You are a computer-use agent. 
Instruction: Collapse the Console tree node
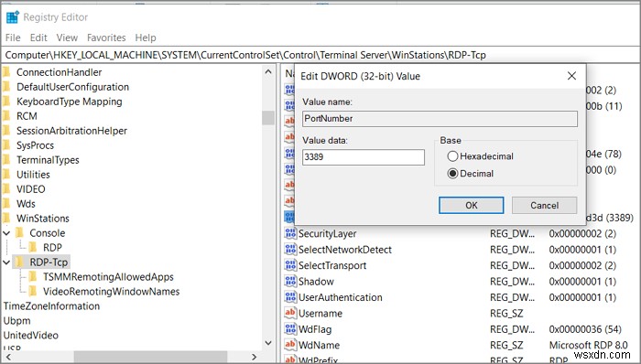click(x=6, y=233)
